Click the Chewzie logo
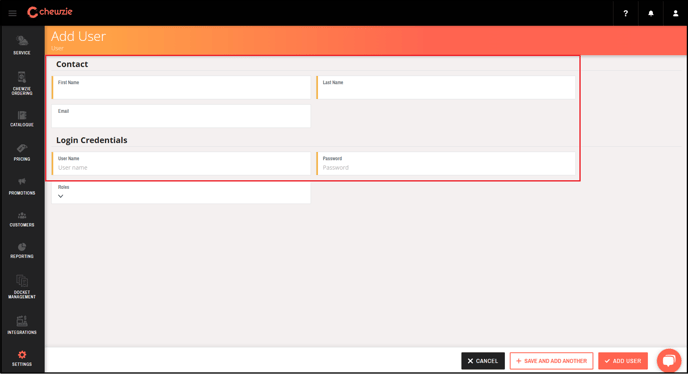Viewport: 688px width, 374px height. point(50,12)
